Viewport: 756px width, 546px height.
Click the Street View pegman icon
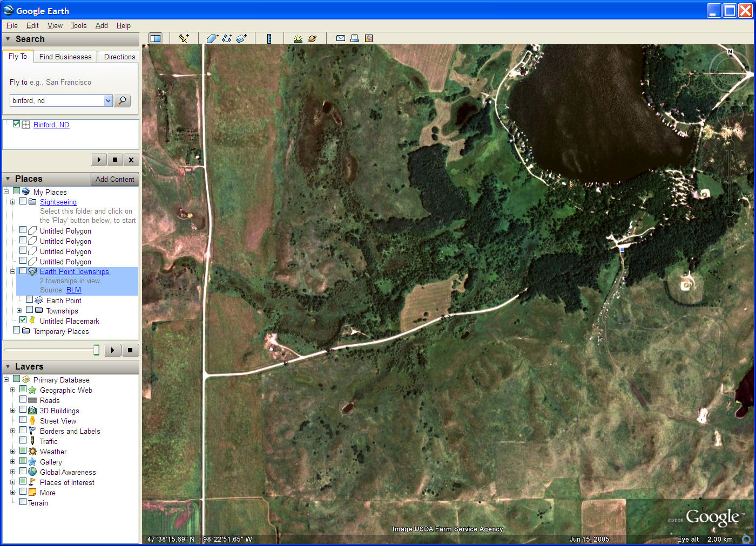point(32,421)
